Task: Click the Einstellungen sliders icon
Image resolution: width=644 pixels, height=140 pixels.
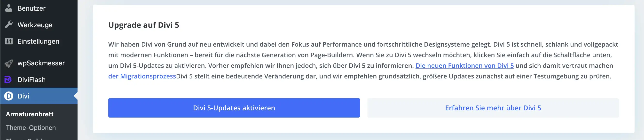Action: point(9,41)
